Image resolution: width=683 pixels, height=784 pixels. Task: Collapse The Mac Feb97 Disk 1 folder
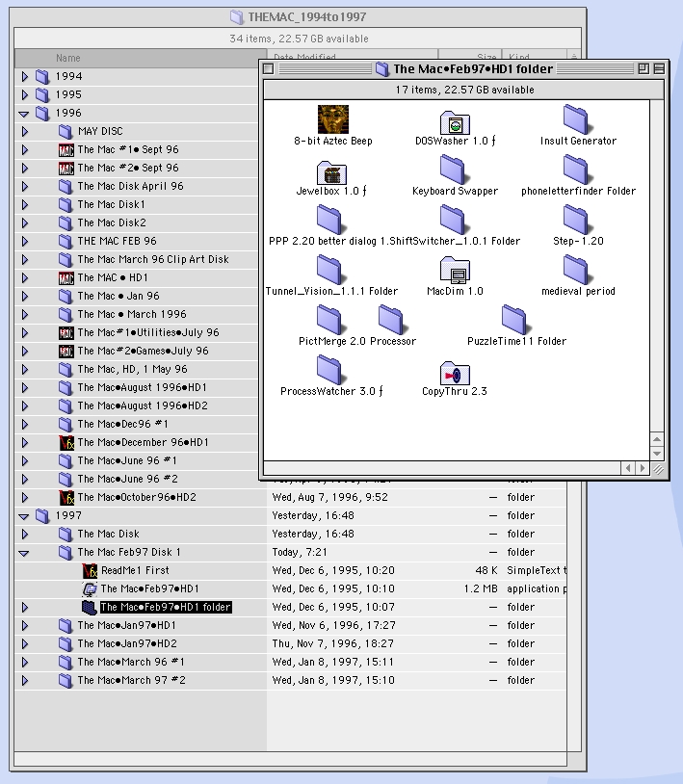23,553
